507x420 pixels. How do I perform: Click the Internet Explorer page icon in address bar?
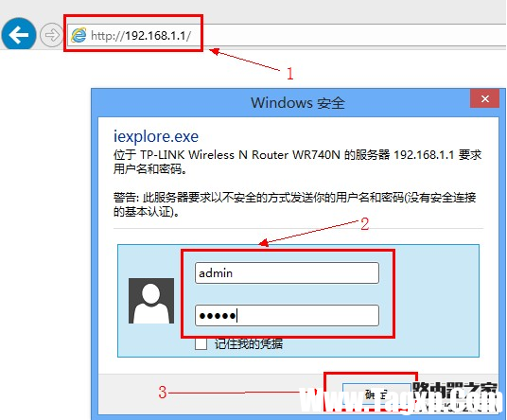[79, 35]
